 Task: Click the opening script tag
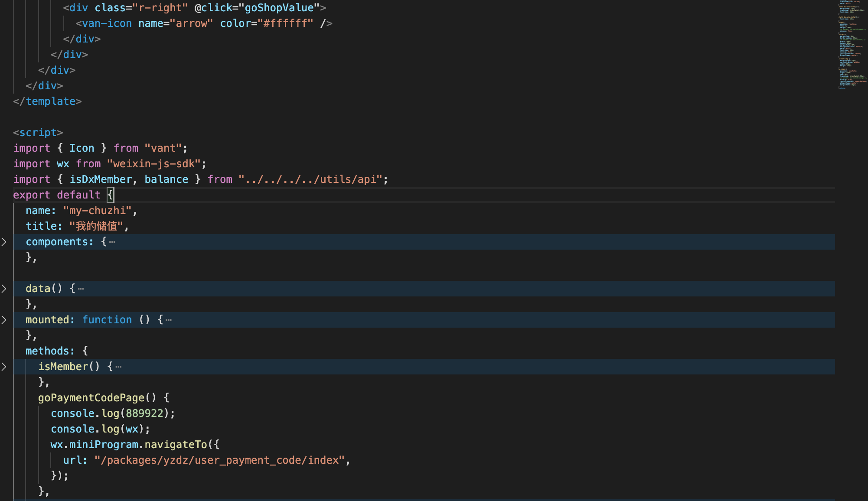click(38, 133)
